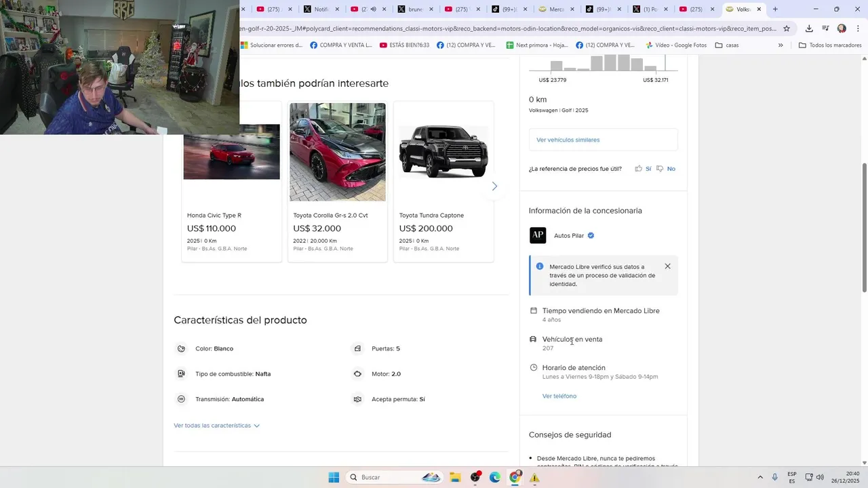Viewport: 868px width, 488px height.
Task: Open Microsoft Edge from the taskbar
Action: point(495,477)
